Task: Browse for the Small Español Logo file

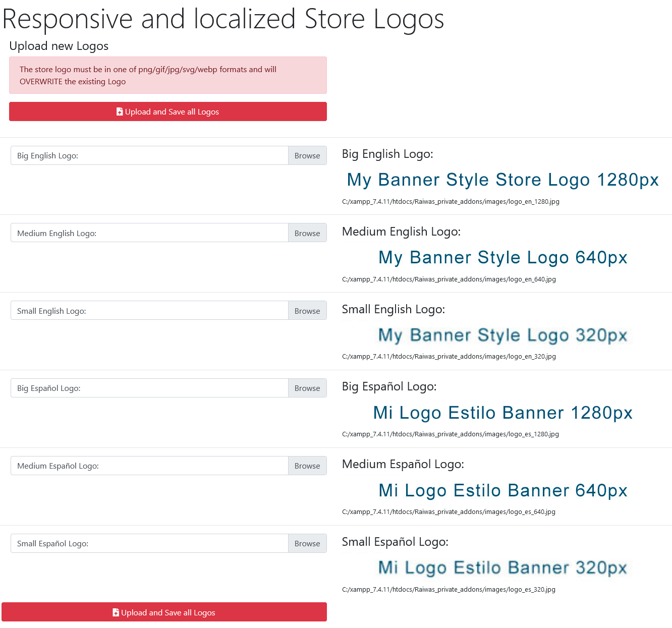Action: pyautogui.click(x=307, y=543)
